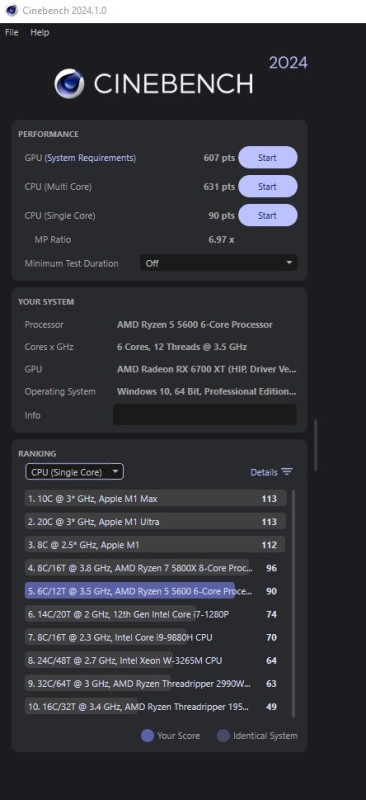Click the Details link in Ranking

264,472
